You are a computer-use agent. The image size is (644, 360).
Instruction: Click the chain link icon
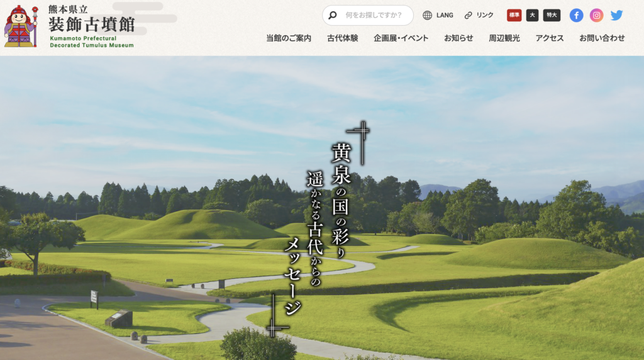(468, 15)
